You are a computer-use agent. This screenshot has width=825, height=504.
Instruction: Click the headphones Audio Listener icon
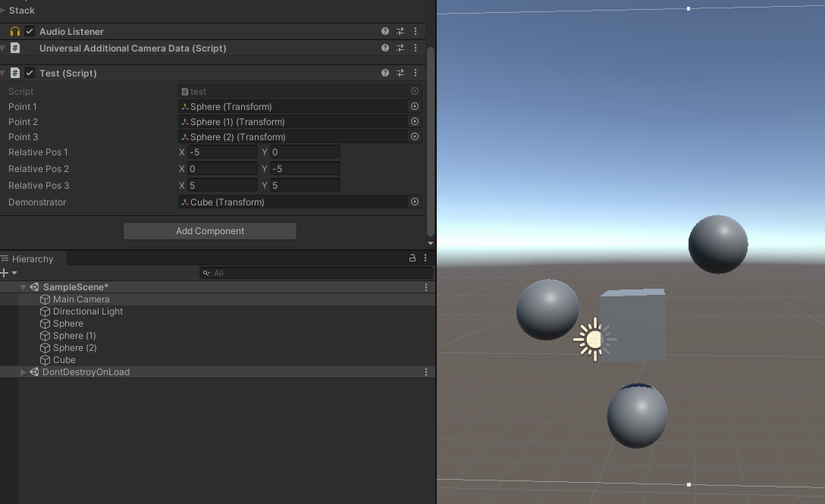coord(15,31)
